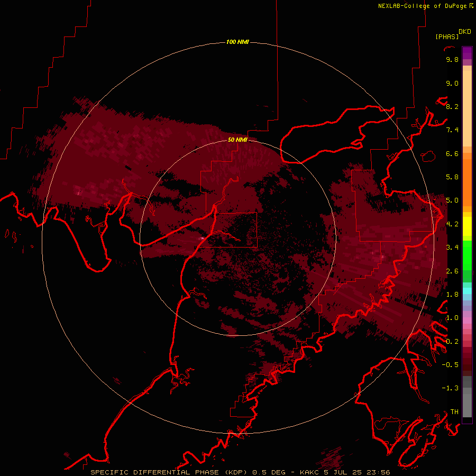Click the Specific Differential Phase (KDP) title
This screenshot has height=476, width=476.
[x=169, y=472]
